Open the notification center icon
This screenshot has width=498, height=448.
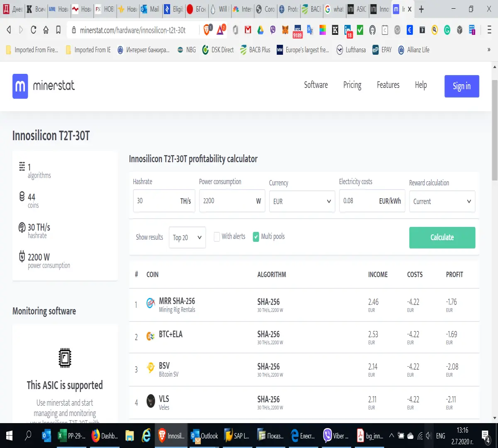click(486, 436)
